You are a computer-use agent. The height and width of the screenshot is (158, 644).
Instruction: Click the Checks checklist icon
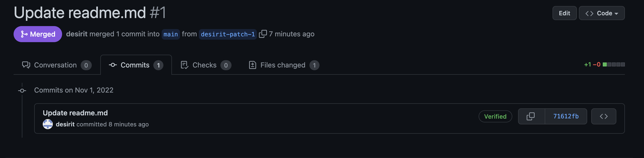point(185,65)
